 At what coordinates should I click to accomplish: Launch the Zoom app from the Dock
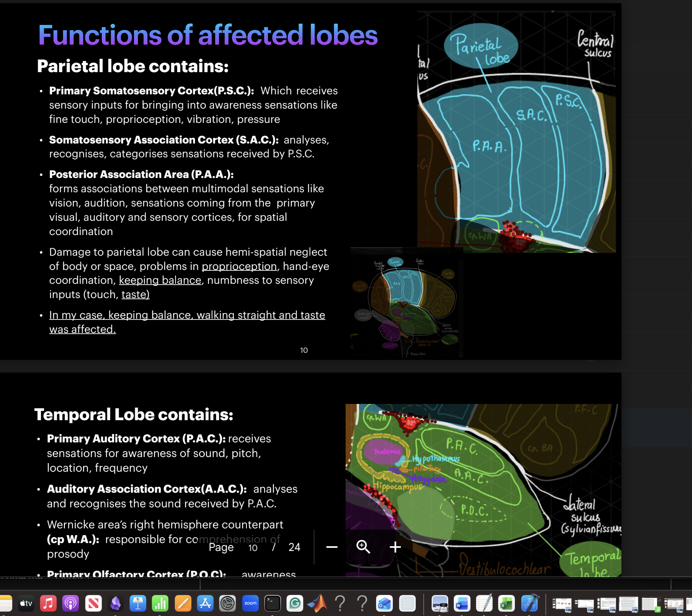click(250, 604)
